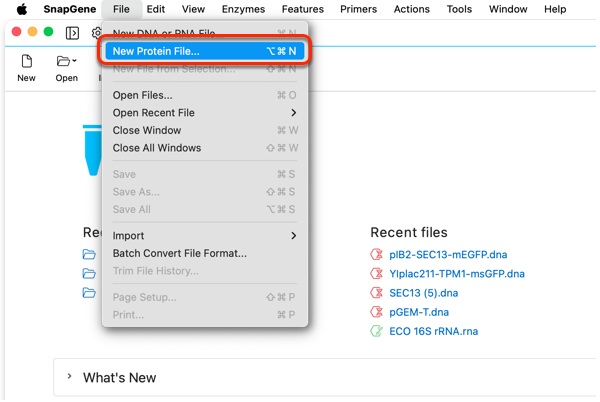Expand the Import submenu
Screen dimensions: 600x402
click(205, 236)
